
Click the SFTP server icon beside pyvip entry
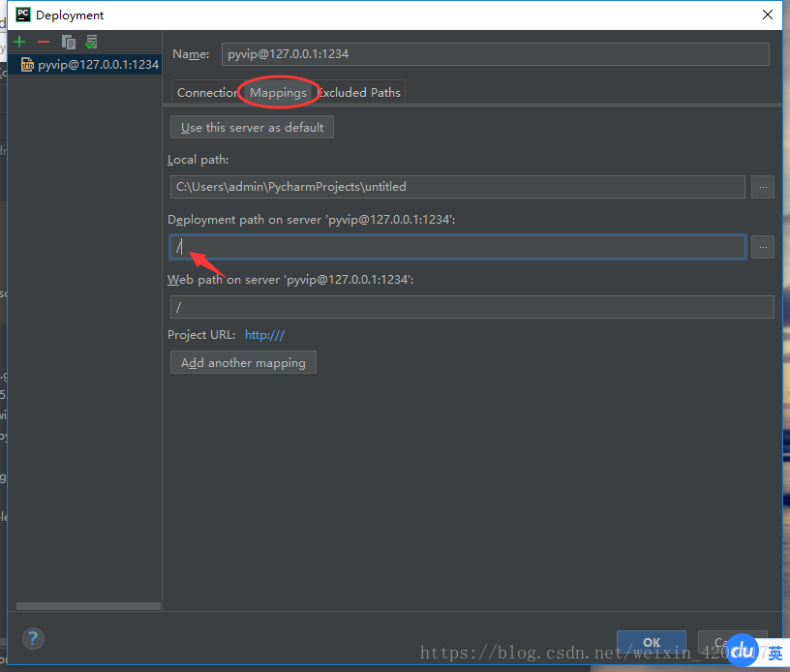tap(27, 65)
